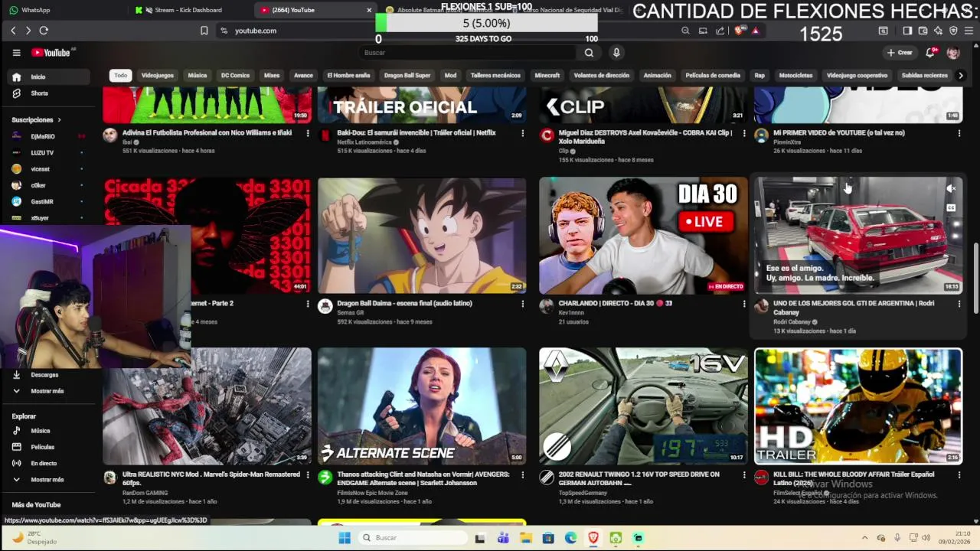The height and width of the screenshot is (551, 980).
Task: Select the 'Todo' filter chip
Action: tap(121, 76)
